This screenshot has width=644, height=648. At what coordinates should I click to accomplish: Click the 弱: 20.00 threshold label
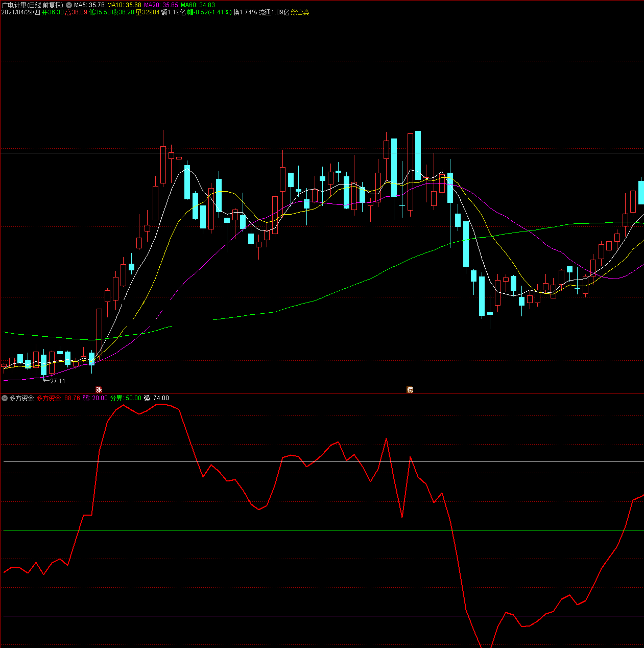click(95, 398)
